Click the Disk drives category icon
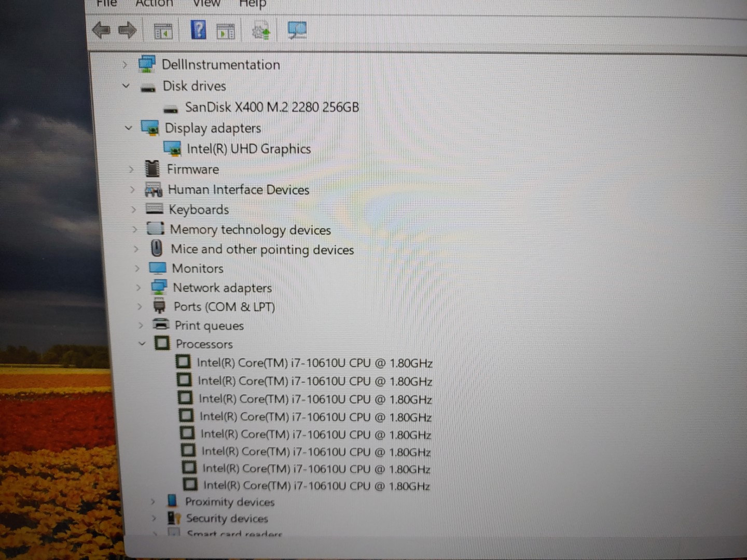The width and height of the screenshot is (747, 560). (148, 88)
